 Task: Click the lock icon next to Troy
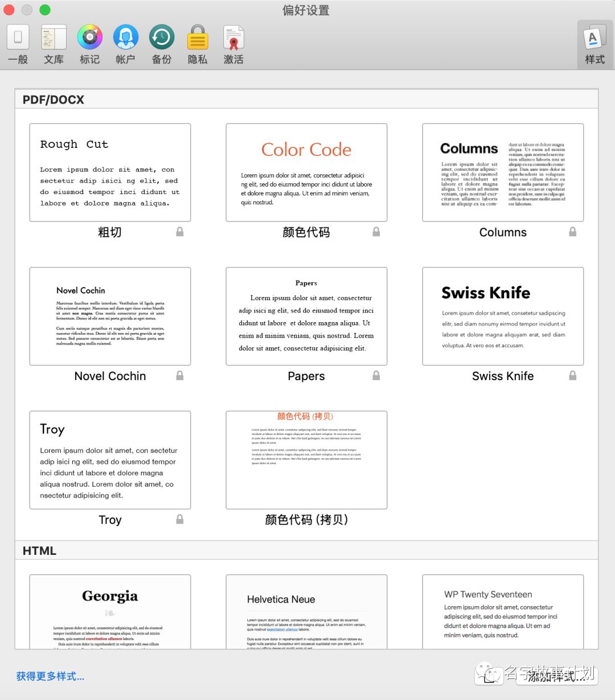180,519
